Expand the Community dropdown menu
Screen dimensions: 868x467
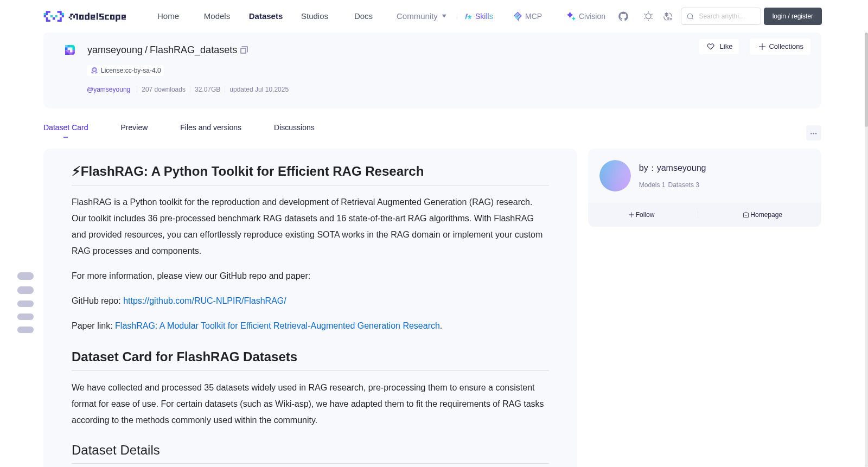coord(422,16)
